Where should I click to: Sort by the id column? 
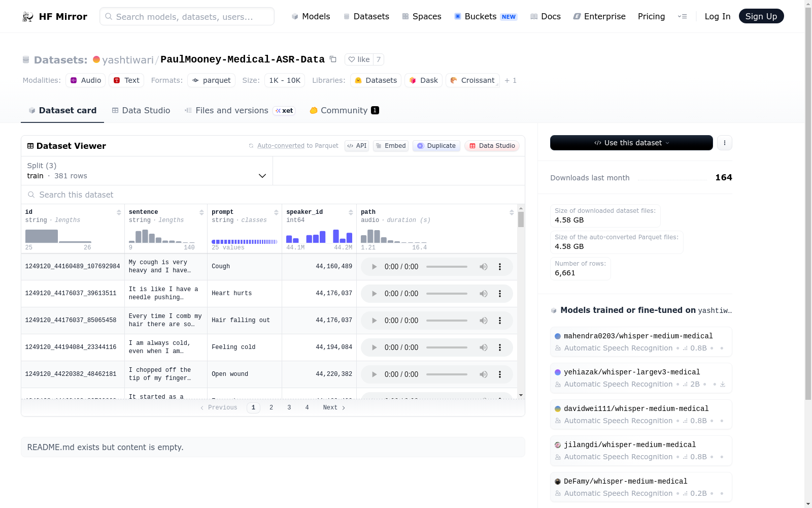[x=119, y=212]
